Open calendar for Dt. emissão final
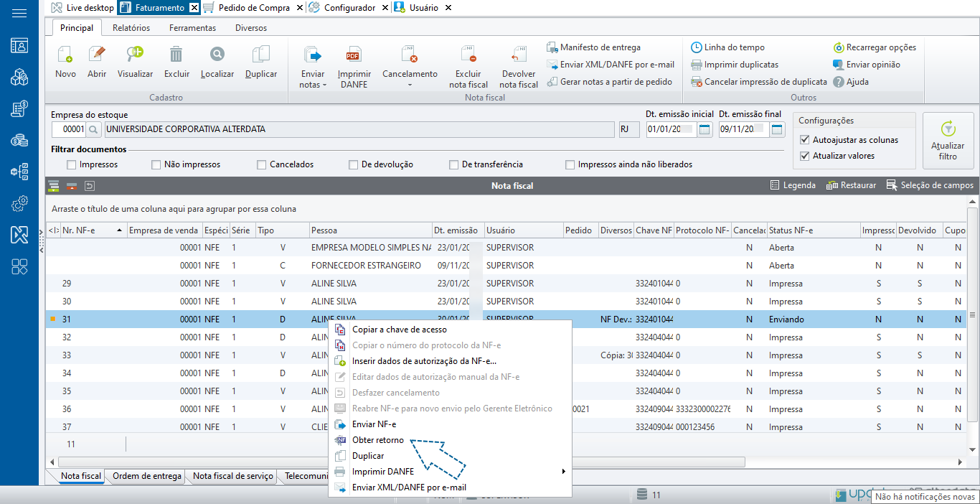 coord(777,129)
